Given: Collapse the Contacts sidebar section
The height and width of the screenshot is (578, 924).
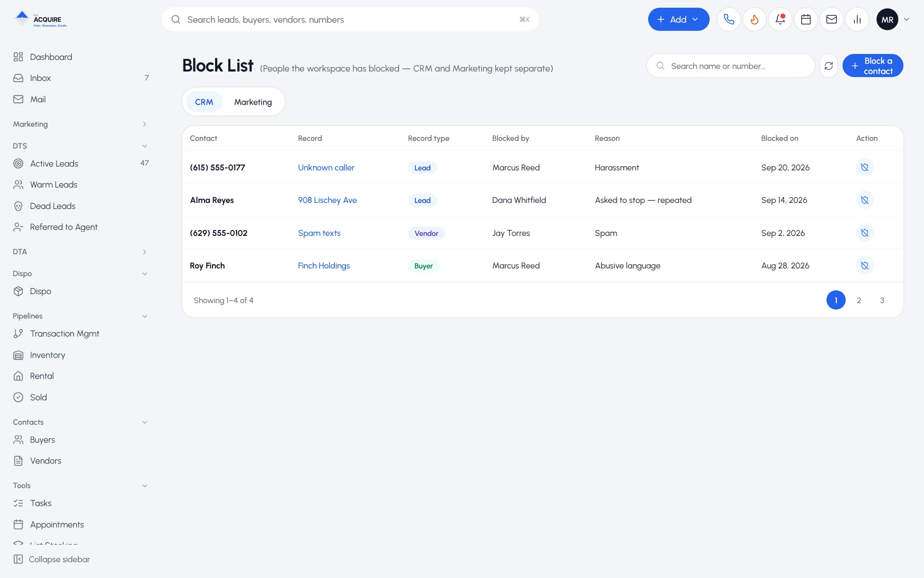Looking at the screenshot, I should coord(81,422).
